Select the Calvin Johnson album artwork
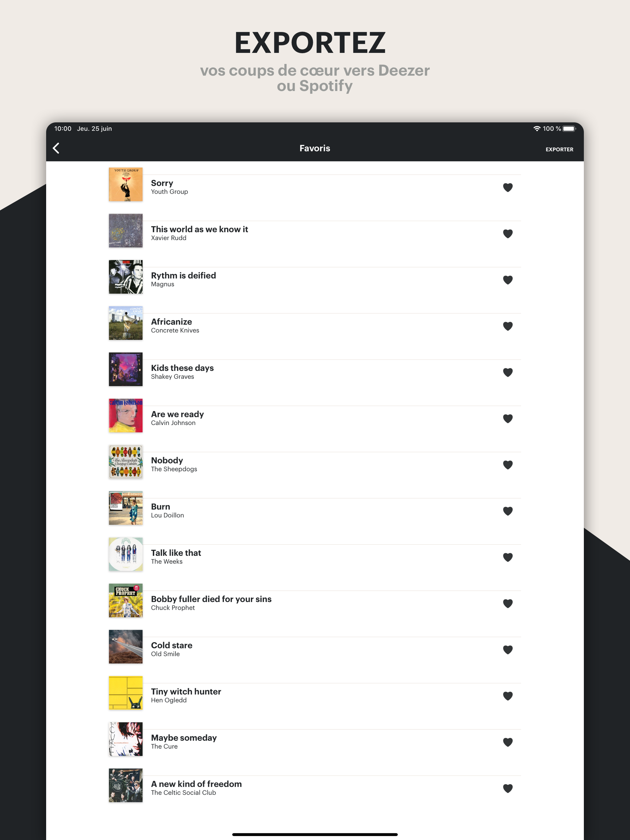 click(x=126, y=415)
